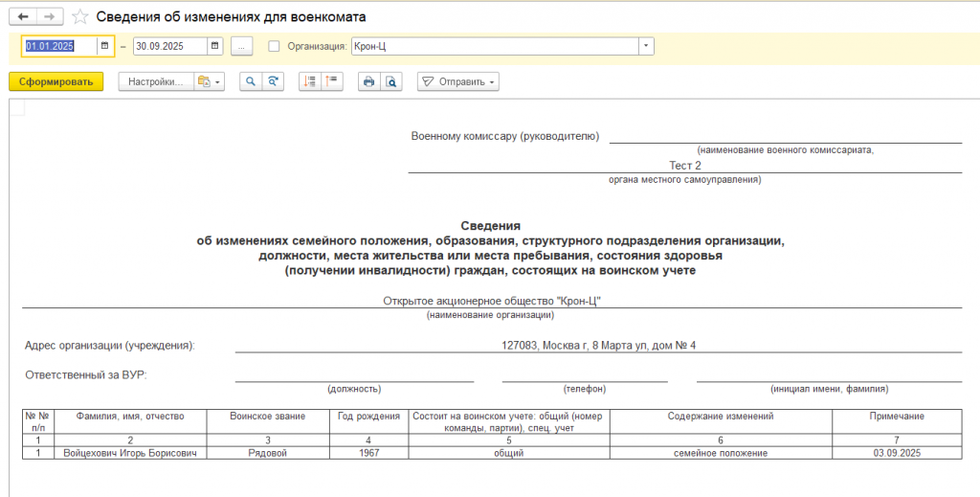Open period selection via the ellipsis button
Viewport: 980px width, 497px height.
[x=241, y=46]
